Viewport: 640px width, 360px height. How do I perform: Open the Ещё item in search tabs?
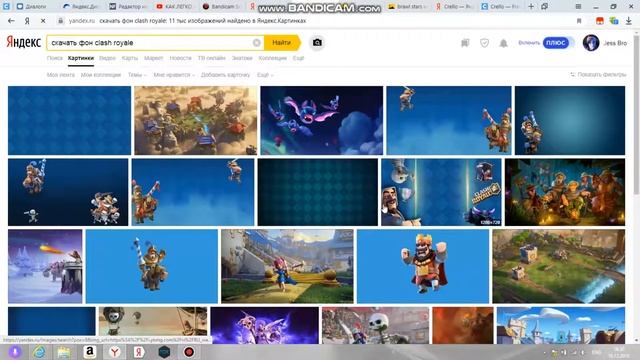tap(298, 58)
